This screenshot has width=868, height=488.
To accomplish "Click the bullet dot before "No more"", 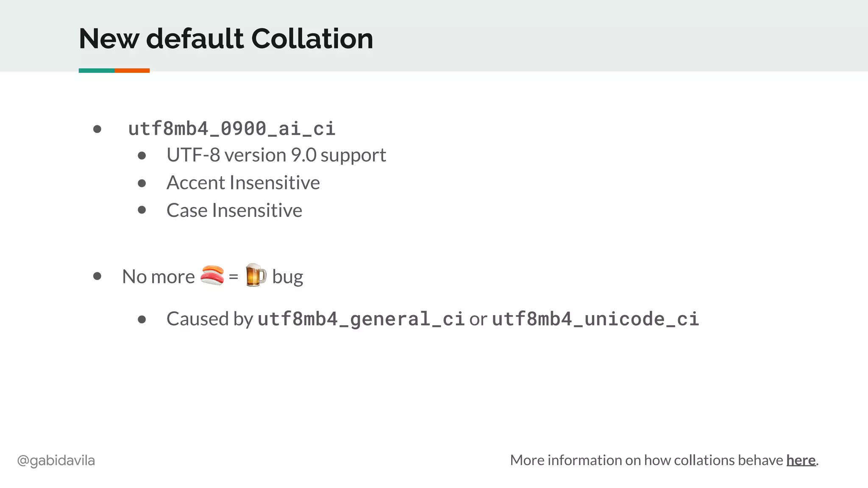I will [x=97, y=276].
